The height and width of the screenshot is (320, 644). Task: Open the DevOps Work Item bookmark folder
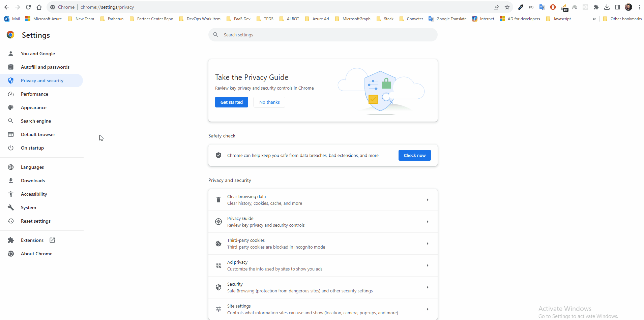point(200,19)
